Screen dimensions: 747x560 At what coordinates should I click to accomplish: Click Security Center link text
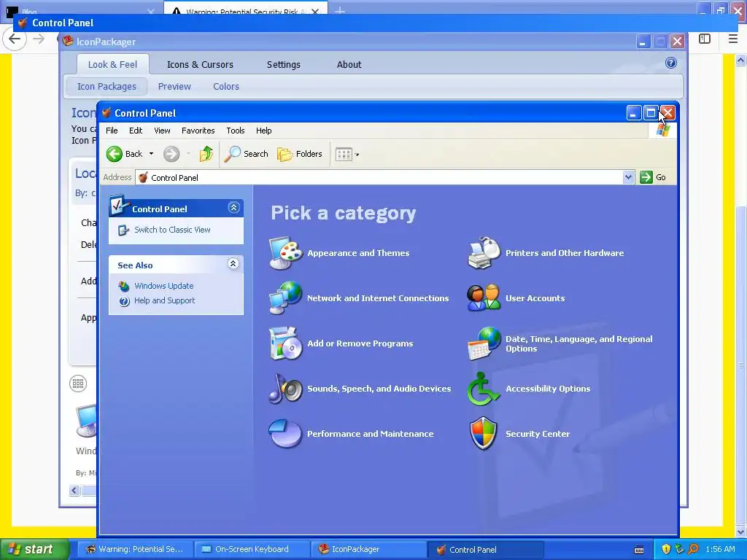pos(538,435)
